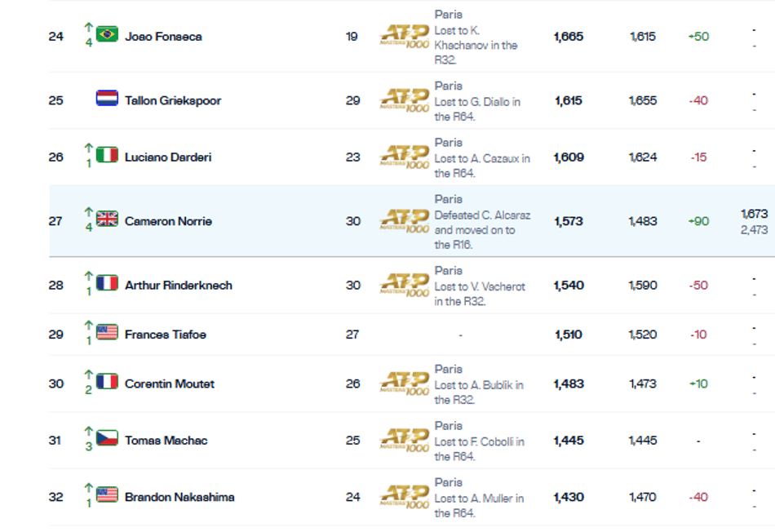Image resolution: width=775 pixels, height=532 pixels.
Task: Click the US flag beside Brandon Nakashima
Action: pos(107,494)
